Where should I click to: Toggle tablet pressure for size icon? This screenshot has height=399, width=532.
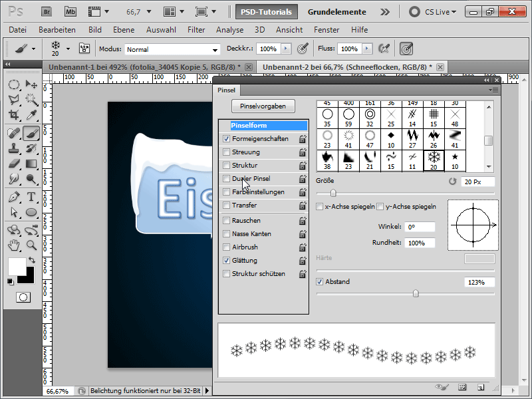(x=406, y=49)
